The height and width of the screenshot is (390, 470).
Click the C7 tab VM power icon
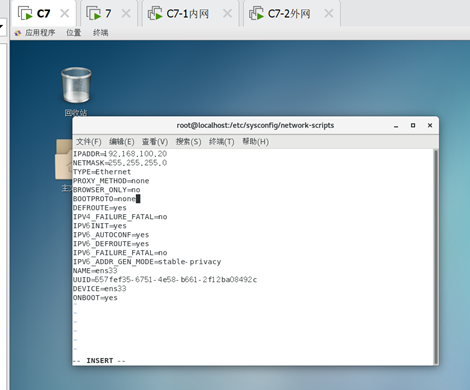pos(25,14)
